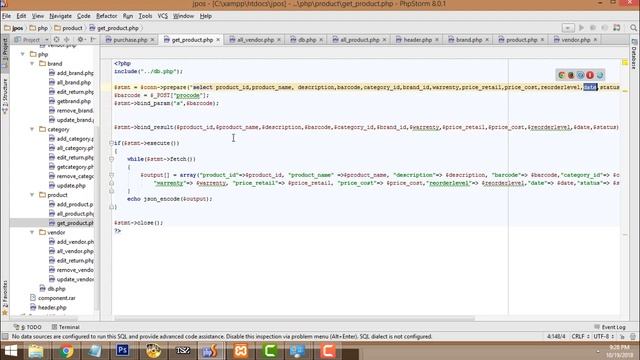Open Firefox preview from the editor browser bar
The height and width of the screenshot is (360, 640).
[571, 75]
